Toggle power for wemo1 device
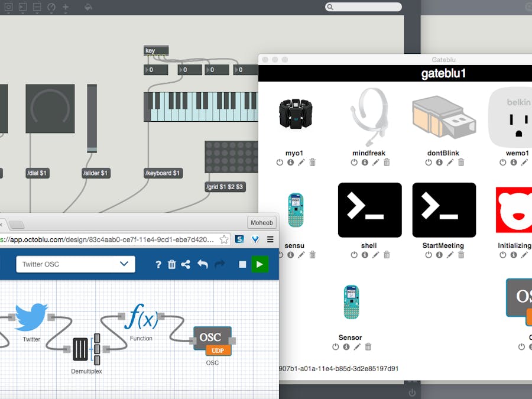 503,163
